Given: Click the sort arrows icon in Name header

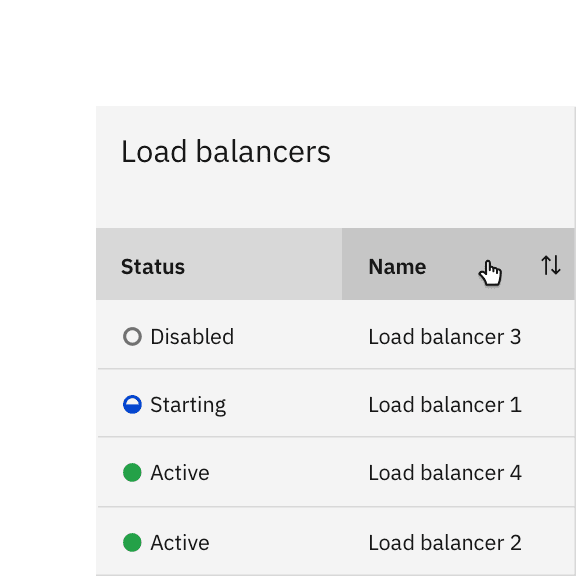Looking at the screenshot, I should 551,265.
